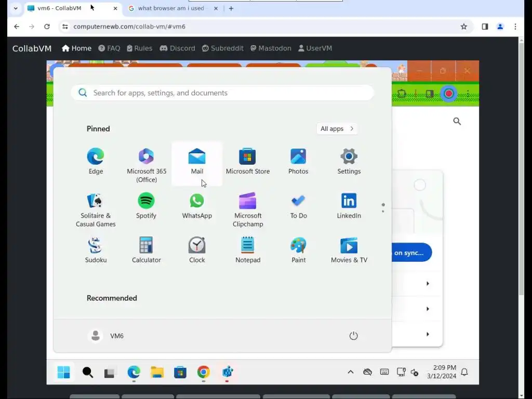Open the CollabVM Home link
This screenshot has height=399, width=532.
[x=77, y=48]
